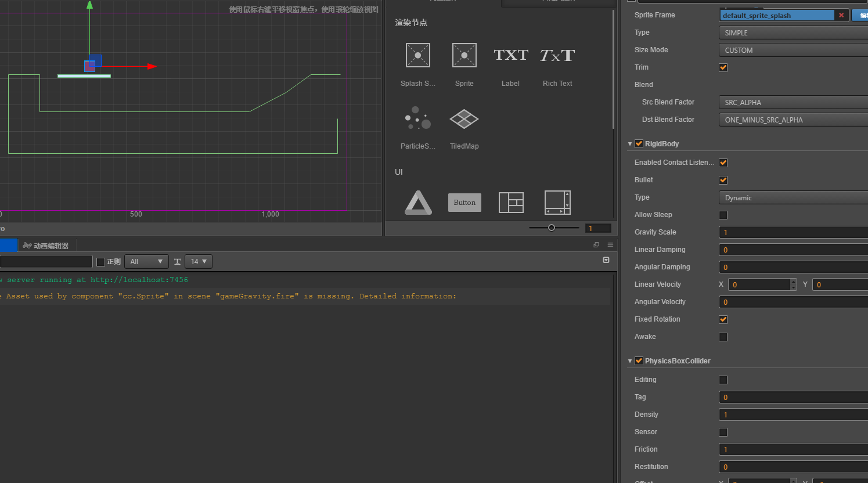Select the ScrollView icon under UI
This screenshot has height=483, width=868.
(x=557, y=203)
